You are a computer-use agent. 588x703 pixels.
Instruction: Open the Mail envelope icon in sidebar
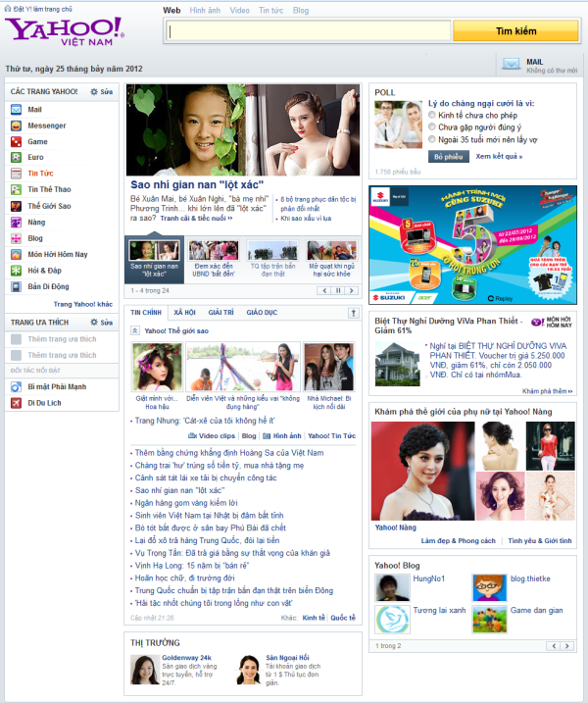[16, 110]
